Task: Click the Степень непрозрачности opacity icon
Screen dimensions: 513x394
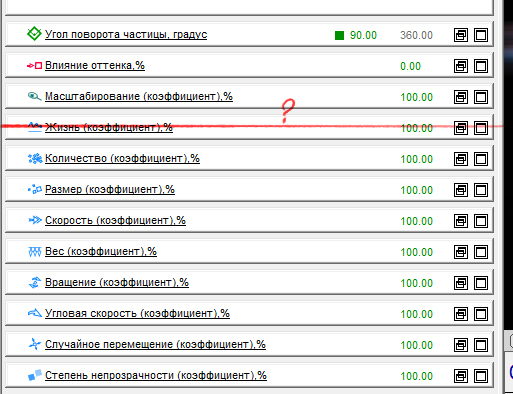Action: (x=35, y=375)
